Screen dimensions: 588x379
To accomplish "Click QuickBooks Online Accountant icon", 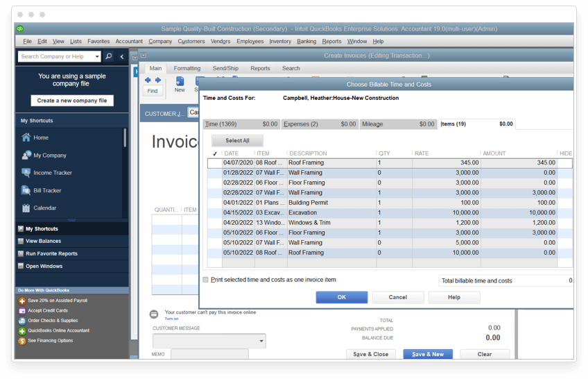I will pyautogui.click(x=22, y=331).
